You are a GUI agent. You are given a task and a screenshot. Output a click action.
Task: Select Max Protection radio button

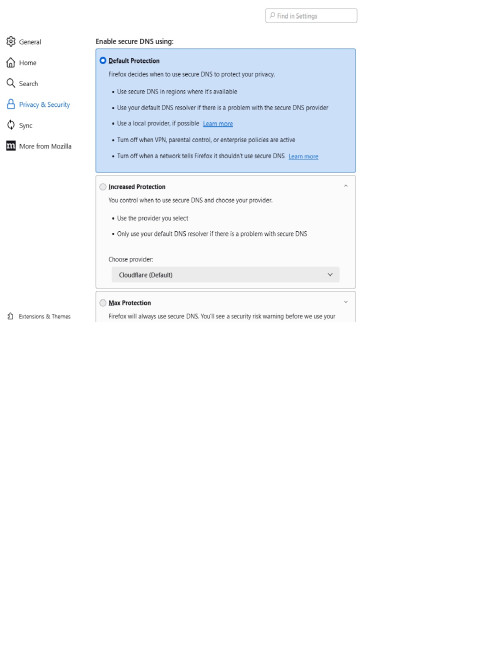coord(103,303)
